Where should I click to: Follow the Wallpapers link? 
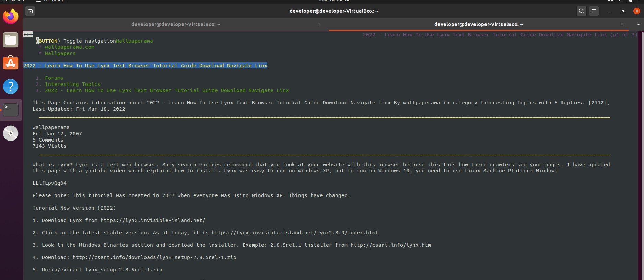(x=60, y=53)
